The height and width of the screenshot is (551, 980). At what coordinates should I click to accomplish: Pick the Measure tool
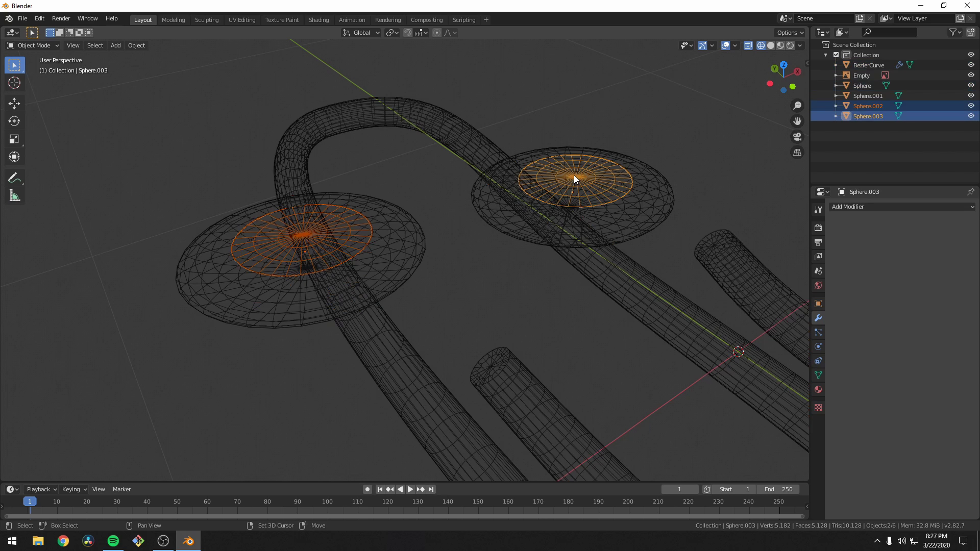pyautogui.click(x=14, y=195)
